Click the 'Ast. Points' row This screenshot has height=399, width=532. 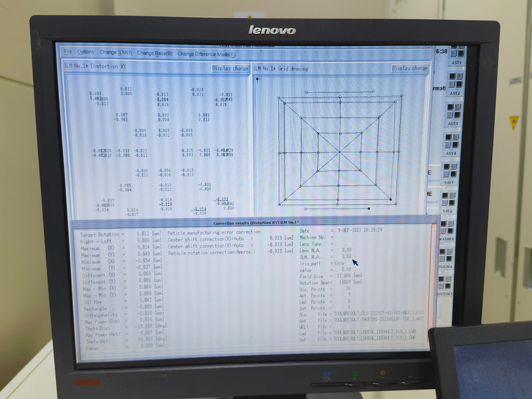coord(325,295)
